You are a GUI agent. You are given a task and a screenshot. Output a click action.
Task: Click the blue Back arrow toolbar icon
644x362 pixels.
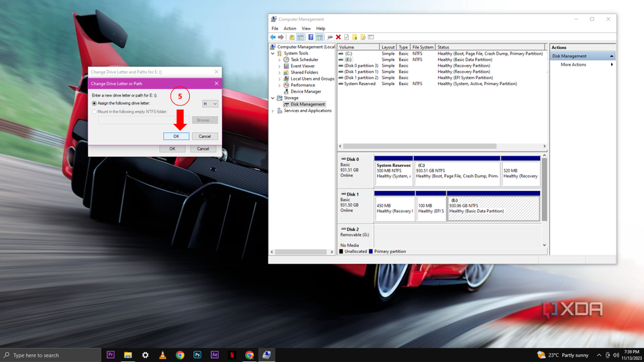click(273, 38)
